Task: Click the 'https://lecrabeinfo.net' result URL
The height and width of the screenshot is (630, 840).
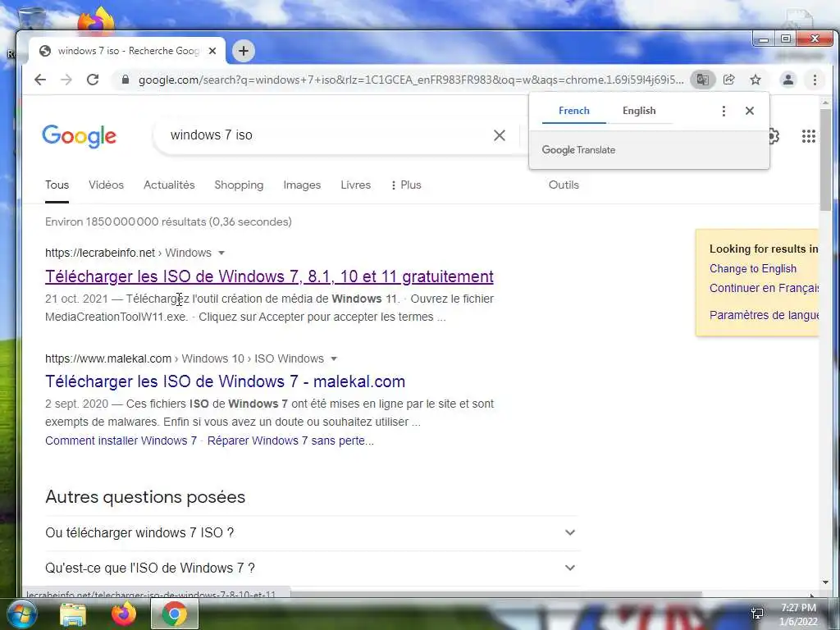Action: (x=99, y=253)
